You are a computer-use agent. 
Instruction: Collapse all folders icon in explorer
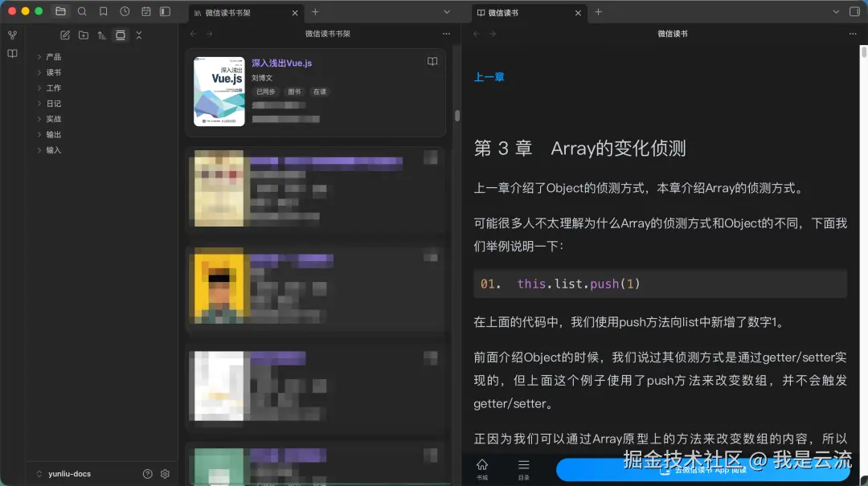coord(139,35)
